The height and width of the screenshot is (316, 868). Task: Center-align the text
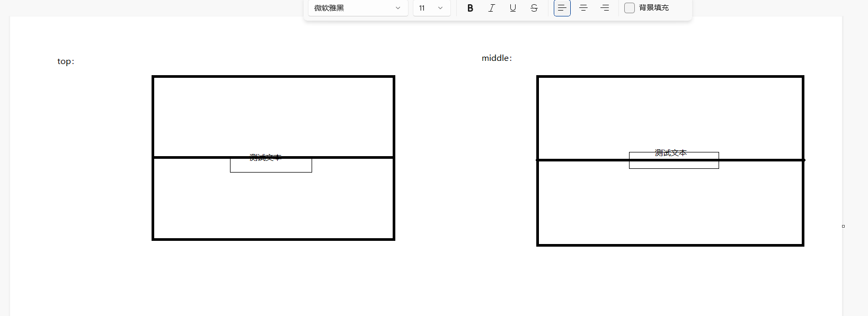point(583,8)
